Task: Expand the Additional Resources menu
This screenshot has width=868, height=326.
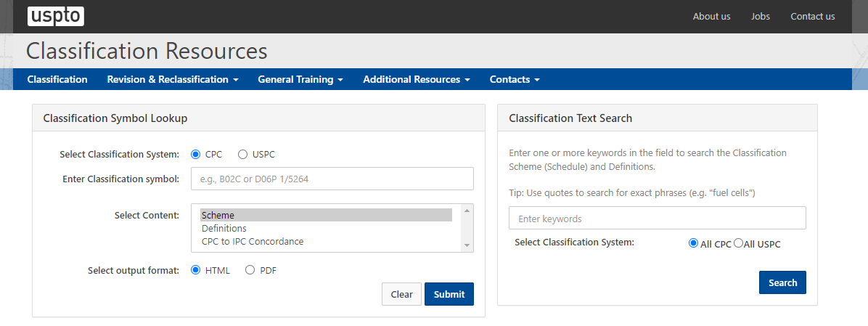Action: 417,79
